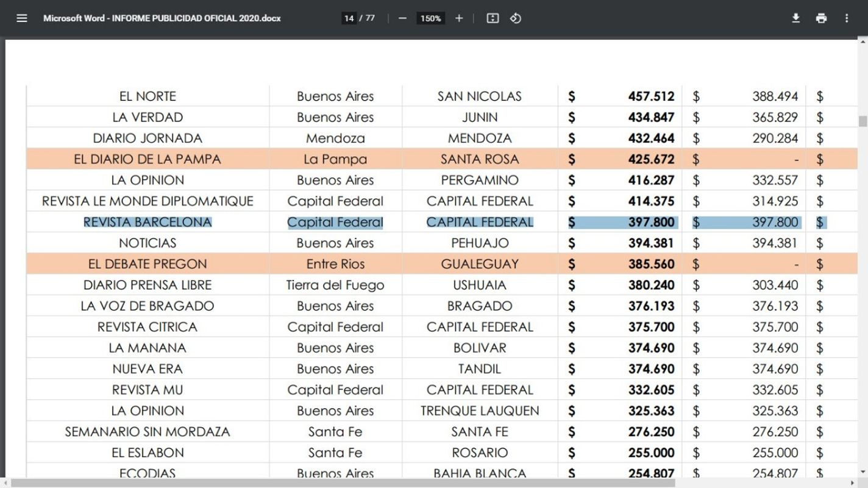Select the USHUAIA city cell
The image size is (868, 488).
point(480,285)
